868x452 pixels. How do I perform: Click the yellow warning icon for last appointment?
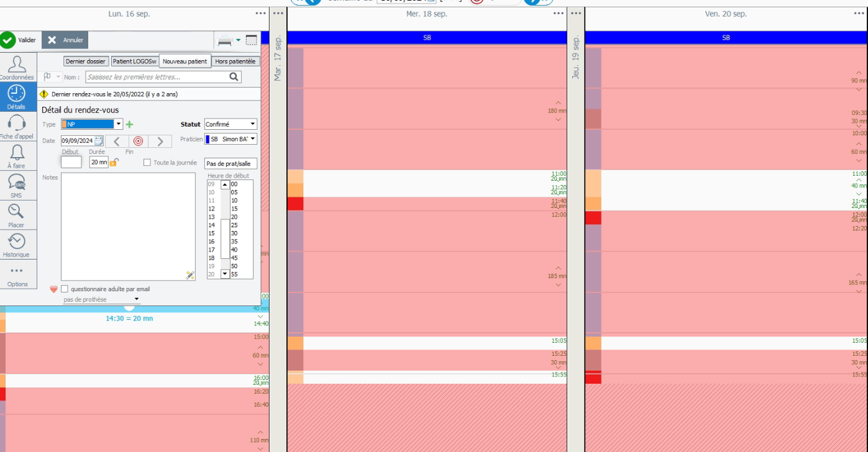pyautogui.click(x=44, y=94)
